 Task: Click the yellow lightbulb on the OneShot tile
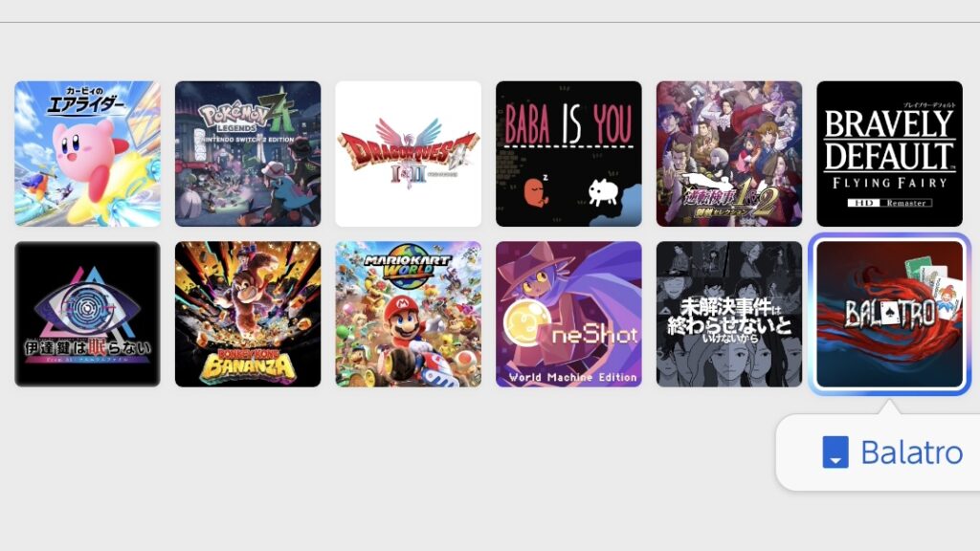(527, 322)
